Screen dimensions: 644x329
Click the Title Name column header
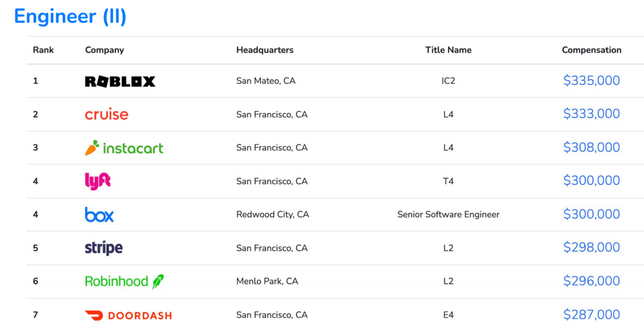448,50
